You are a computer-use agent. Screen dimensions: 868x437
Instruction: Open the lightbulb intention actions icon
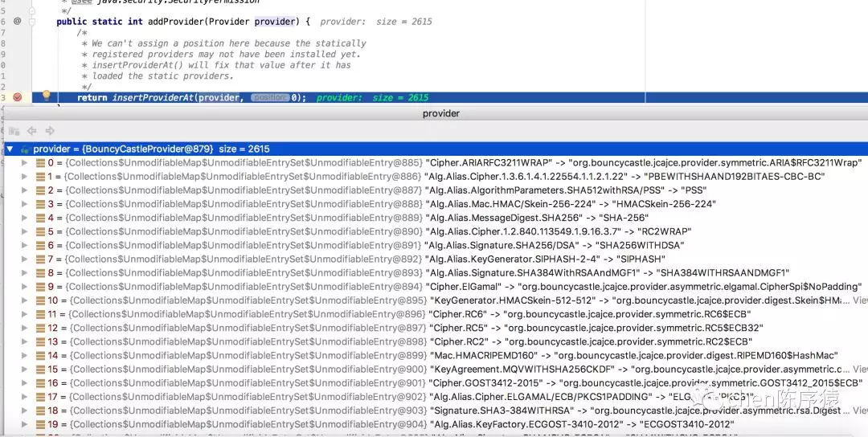click(47, 96)
